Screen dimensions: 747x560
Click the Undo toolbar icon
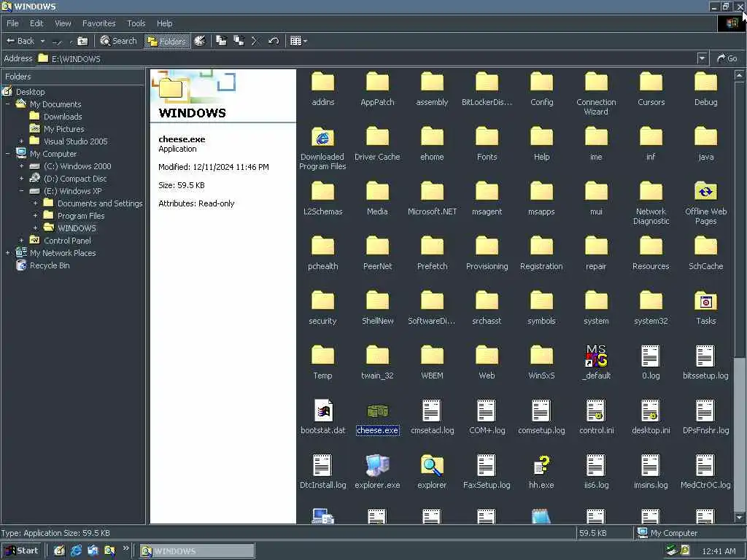click(x=274, y=41)
